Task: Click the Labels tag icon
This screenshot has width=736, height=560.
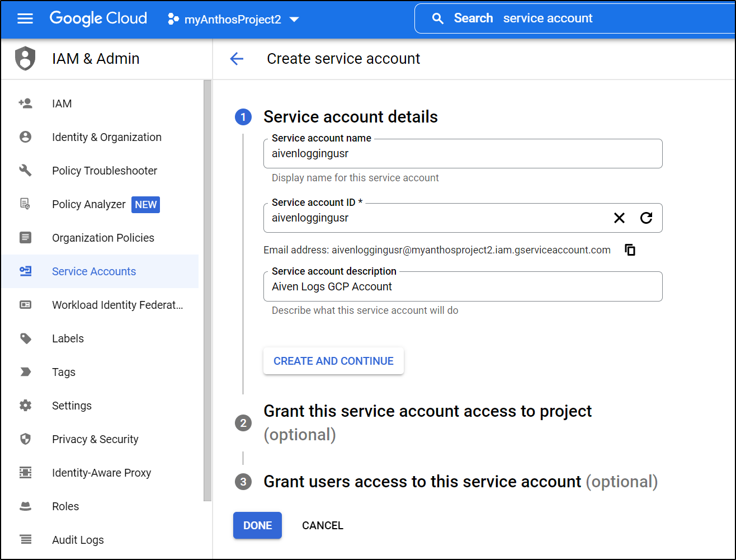Action: click(25, 338)
